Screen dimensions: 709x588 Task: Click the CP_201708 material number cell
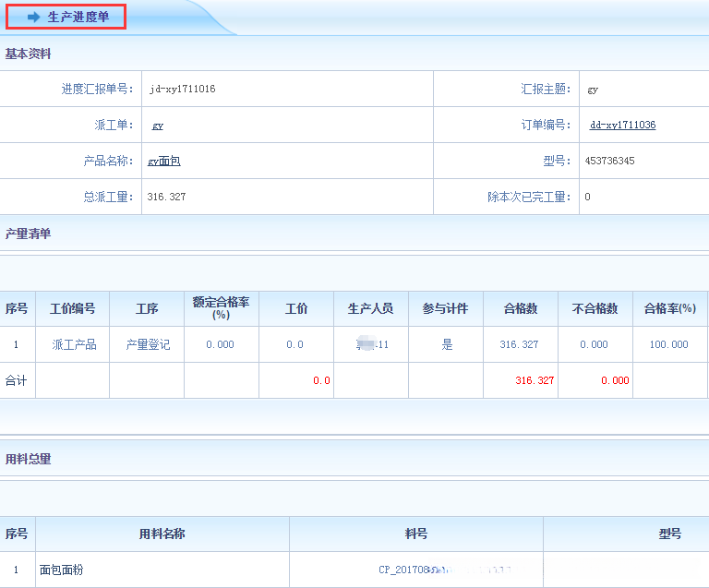click(416, 570)
